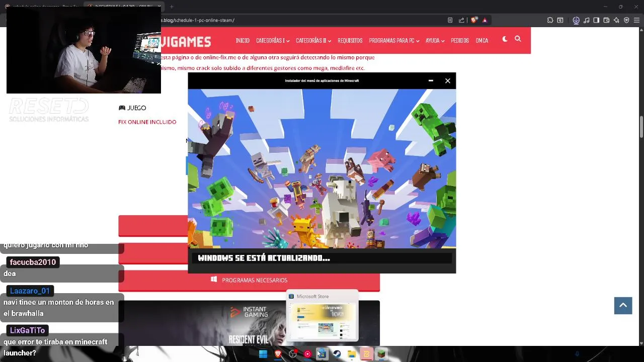The width and height of the screenshot is (644, 362).
Task: Expand the CATEGORÍAS I dropdown
Action: [x=272, y=41]
